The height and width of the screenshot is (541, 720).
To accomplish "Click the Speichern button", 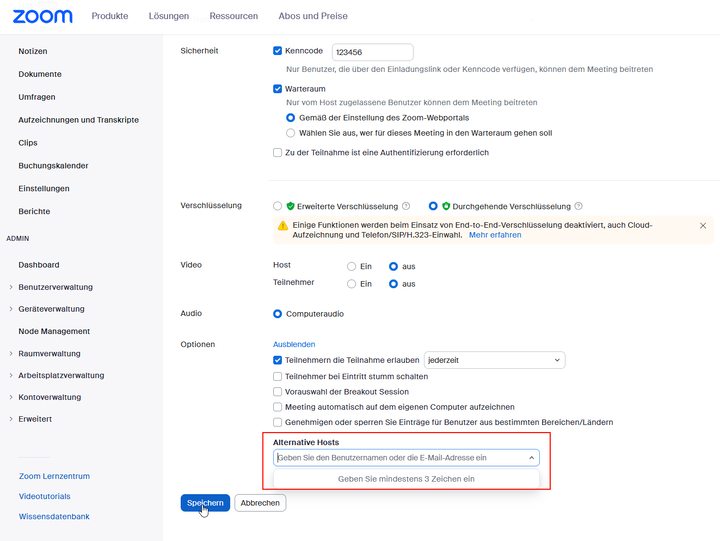I will click(205, 503).
